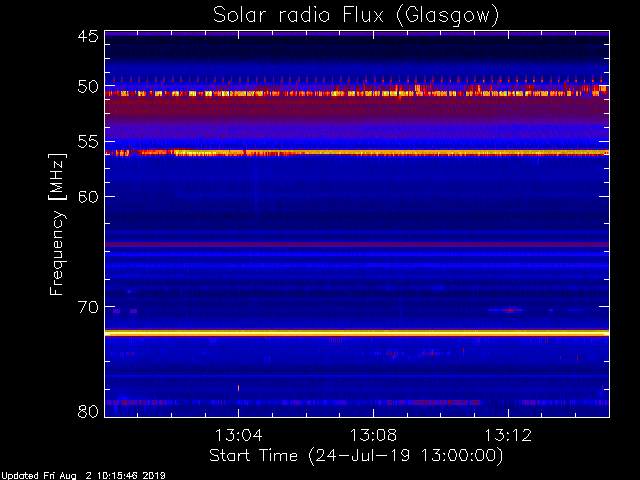Click the 55 frequency tick label
640x480 pixels.
[88, 142]
